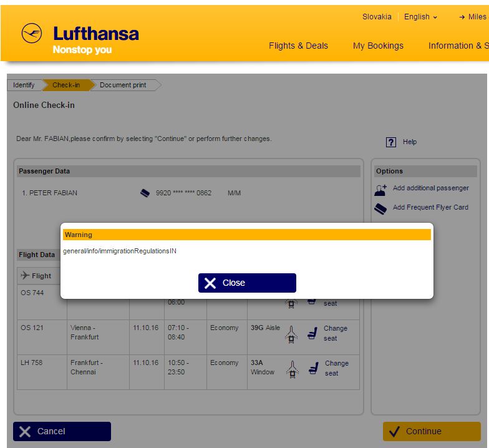Click the Help question mark icon
The image size is (489, 448).
tap(390, 142)
